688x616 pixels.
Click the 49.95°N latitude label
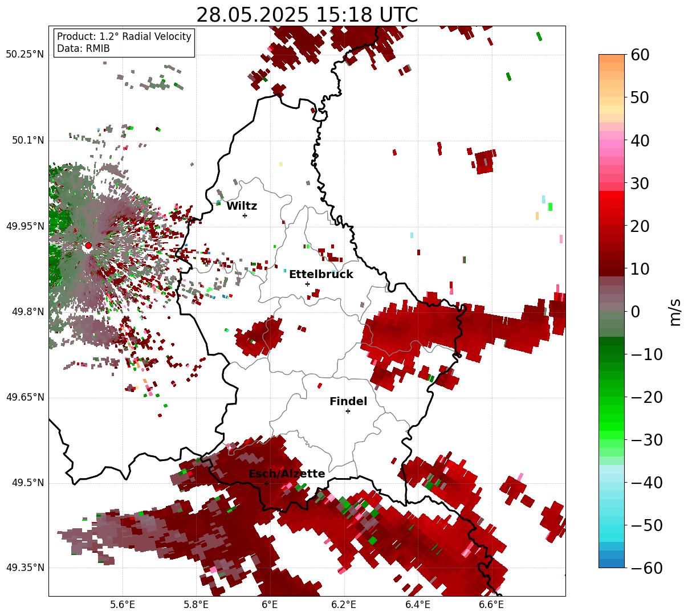tap(25, 226)
